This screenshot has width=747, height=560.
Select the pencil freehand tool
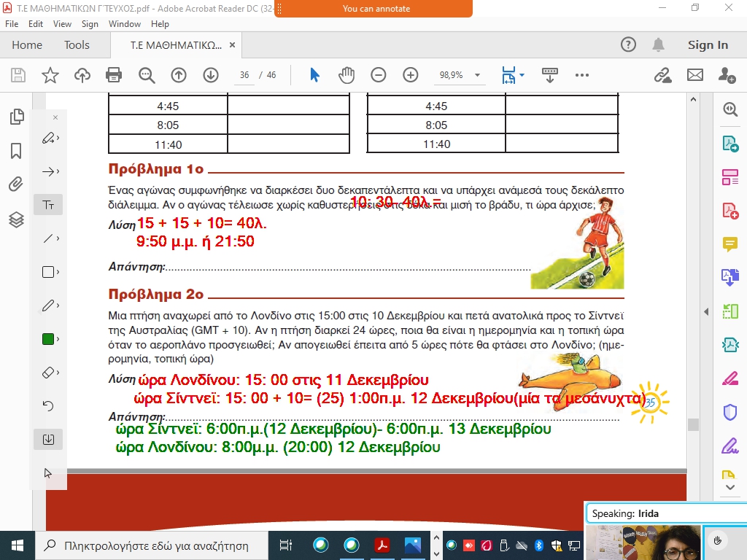(48, 306)
